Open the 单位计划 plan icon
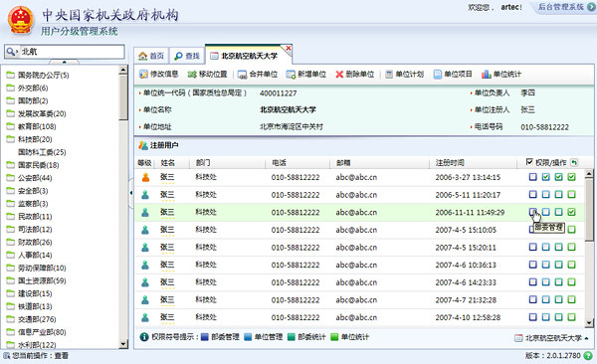 [x=389, y=75]
